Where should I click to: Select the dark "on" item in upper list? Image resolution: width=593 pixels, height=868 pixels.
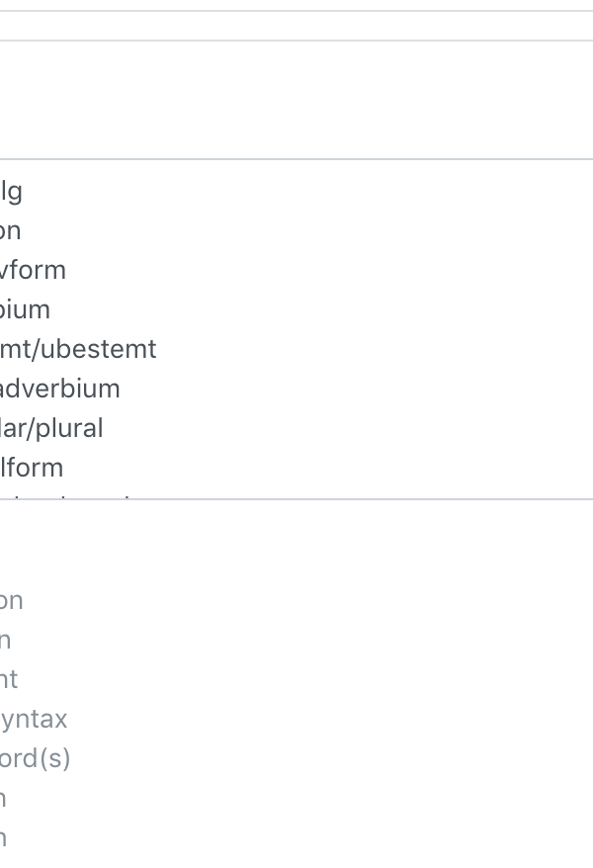coord(11,230)
